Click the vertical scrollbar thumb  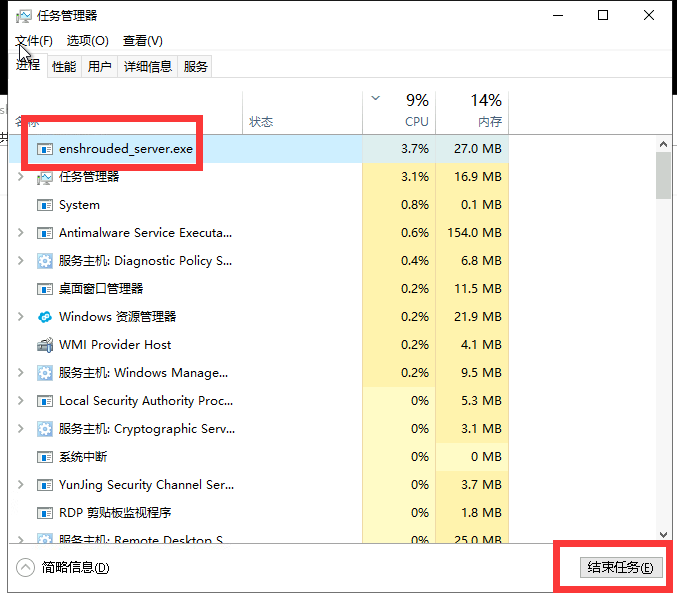[x=664, y=176]
